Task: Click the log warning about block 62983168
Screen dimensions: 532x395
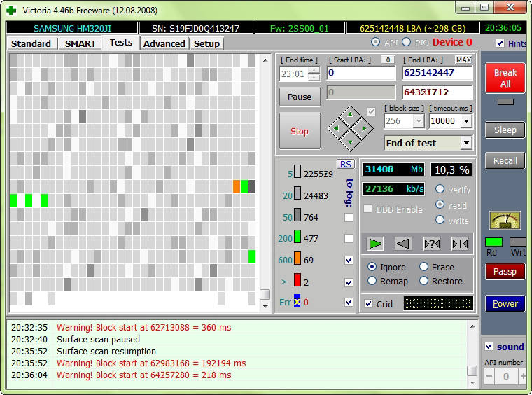Action: pos(151,363)
